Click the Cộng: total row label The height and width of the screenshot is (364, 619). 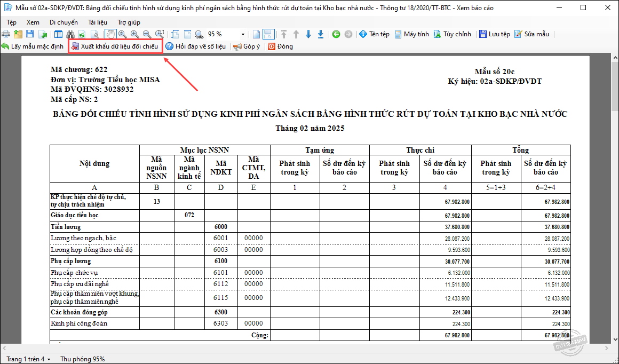pyautogui.click(x=260, y=335)
